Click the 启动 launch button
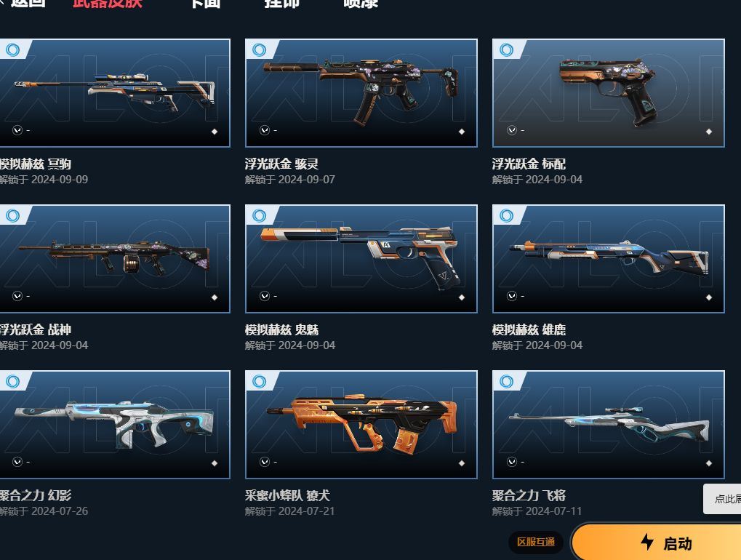 [x=657, y=542]
